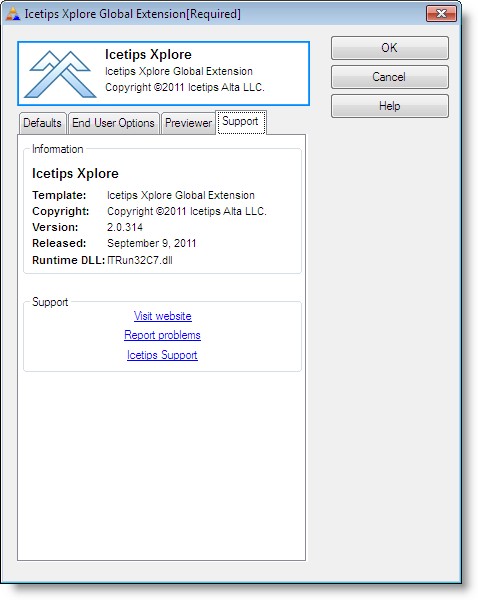The width and height of the screenshot is (478, 600).
Task: Open the Report problems link
Action: (x=162, y=335)
